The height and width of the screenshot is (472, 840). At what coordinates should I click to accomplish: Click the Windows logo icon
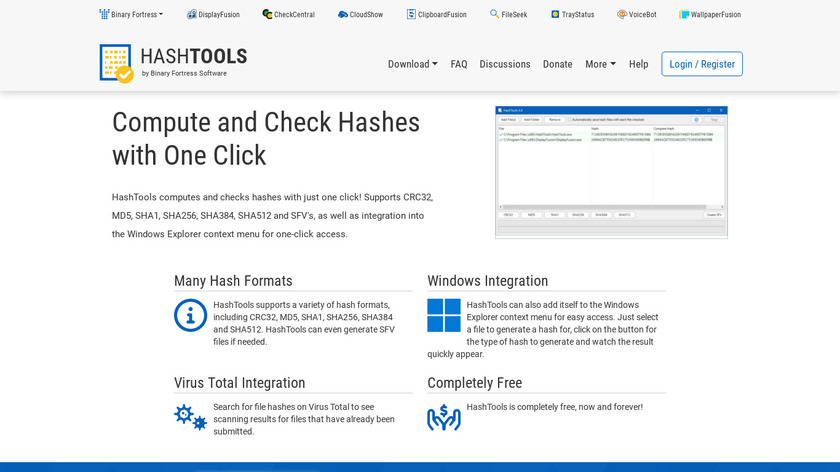[444, 316]
